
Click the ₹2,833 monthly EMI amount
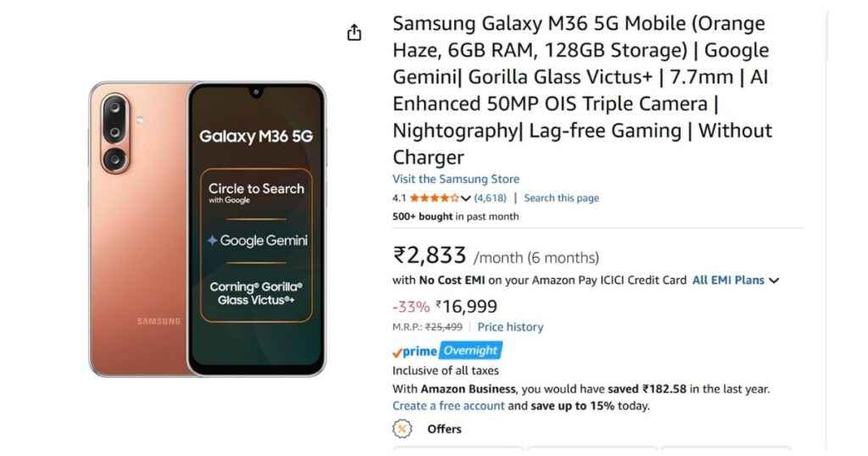point(430,255)
